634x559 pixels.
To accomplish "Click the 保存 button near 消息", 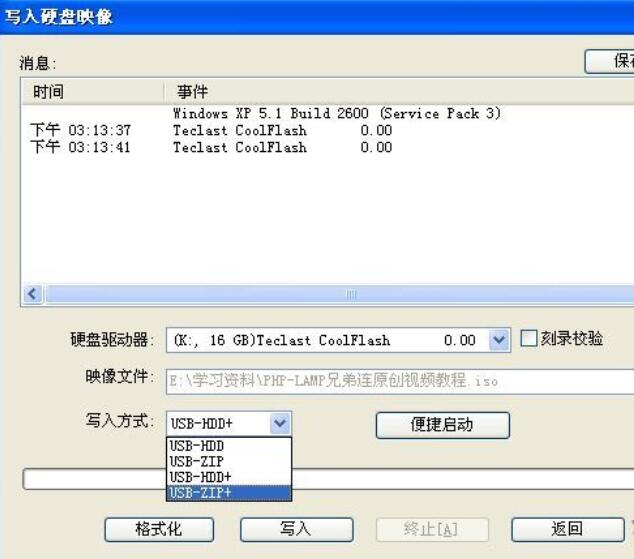I will 609,61.
